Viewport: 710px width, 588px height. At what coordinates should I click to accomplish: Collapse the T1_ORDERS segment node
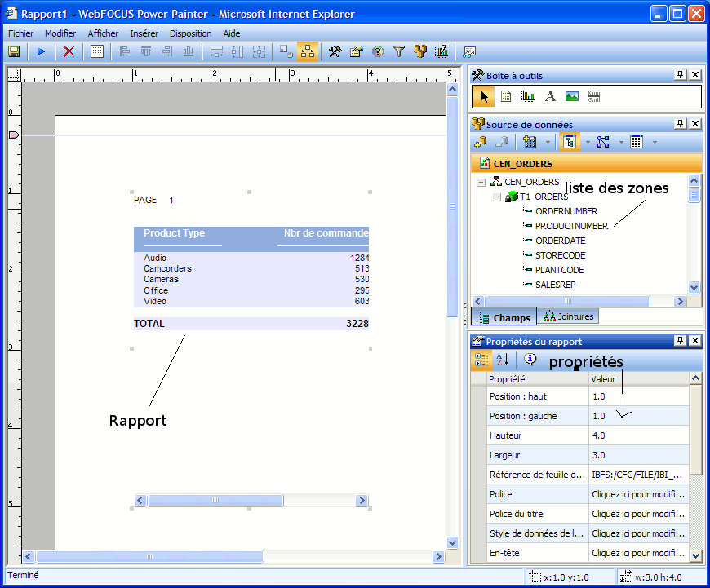pyautogui.click(x=497, y=197)
